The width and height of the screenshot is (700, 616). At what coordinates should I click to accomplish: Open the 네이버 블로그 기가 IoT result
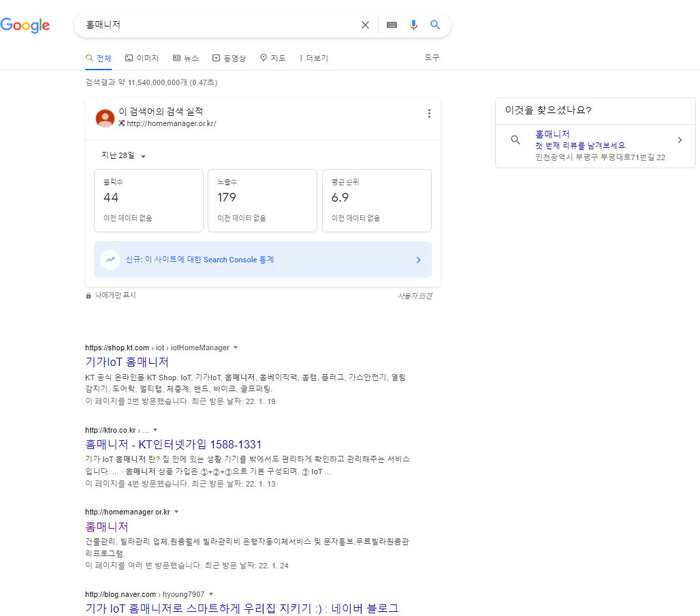(x=242, y=608)
